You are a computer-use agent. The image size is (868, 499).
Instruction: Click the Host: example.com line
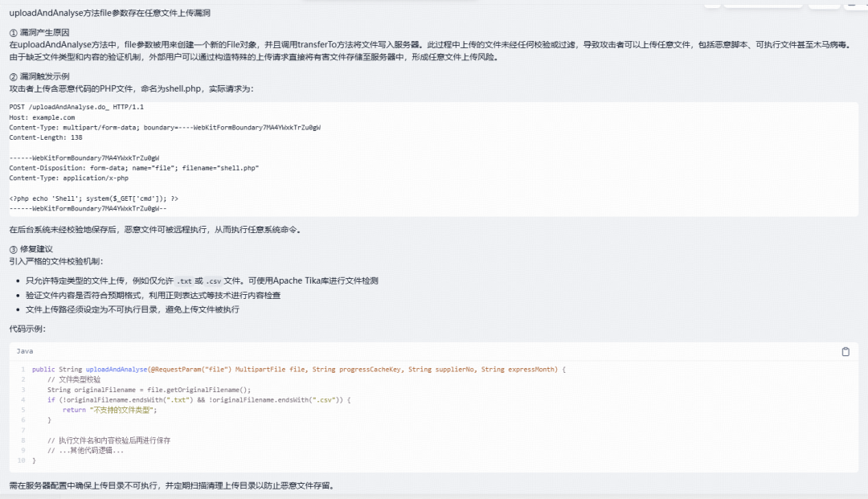(42, 117)
